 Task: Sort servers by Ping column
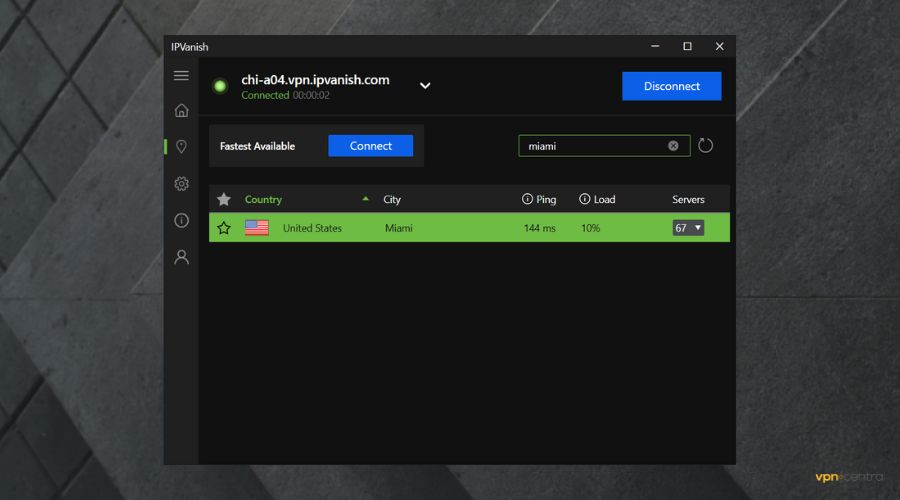tap(546, 199)
